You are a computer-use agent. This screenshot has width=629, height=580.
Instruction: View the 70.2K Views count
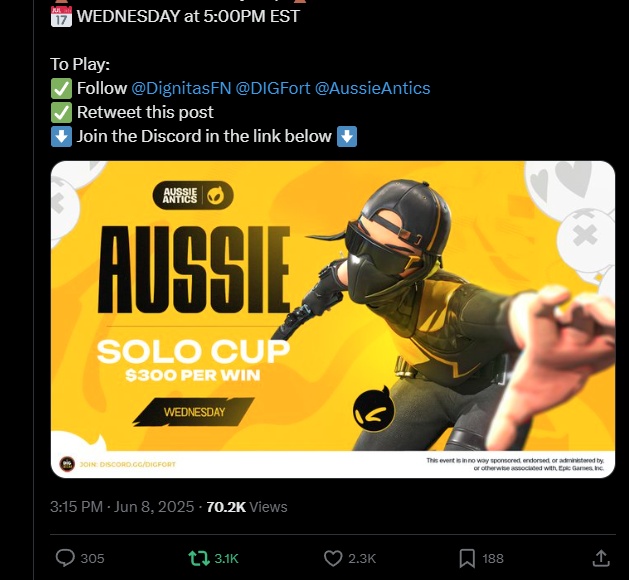247,507
